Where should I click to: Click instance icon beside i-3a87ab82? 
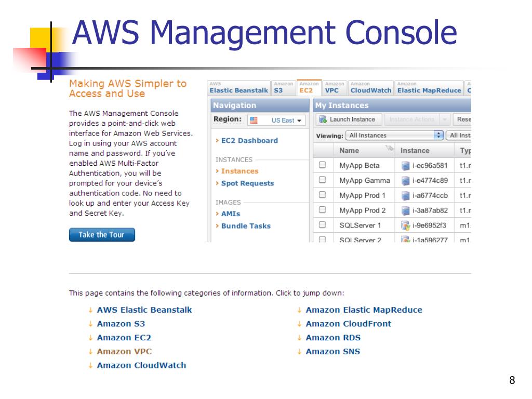click(x=405, y=210)
